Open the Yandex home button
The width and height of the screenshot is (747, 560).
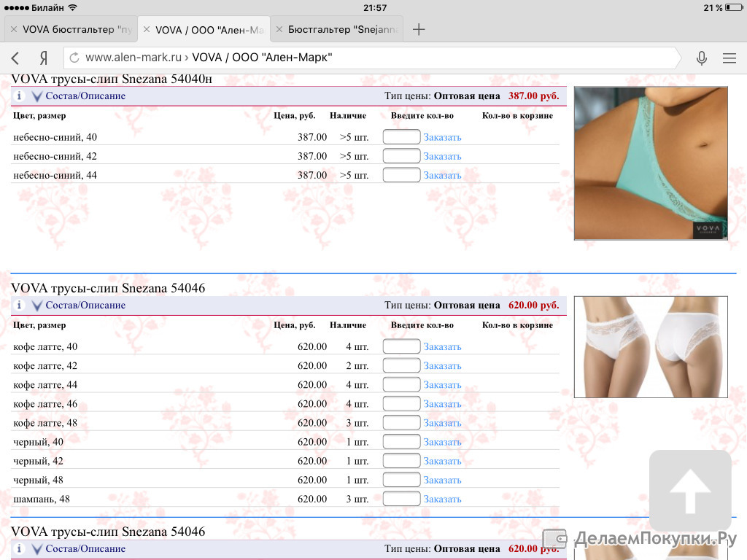coord(43,58)
